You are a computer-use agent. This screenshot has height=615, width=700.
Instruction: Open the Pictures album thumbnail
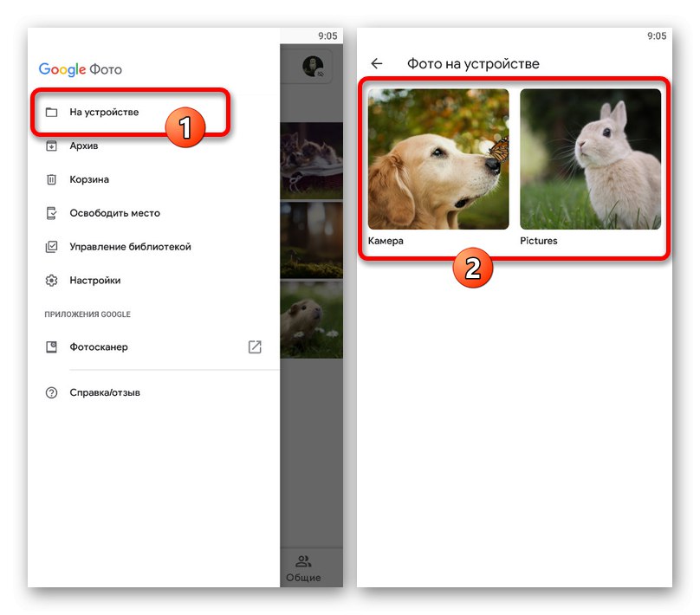(x=589, y=159)
